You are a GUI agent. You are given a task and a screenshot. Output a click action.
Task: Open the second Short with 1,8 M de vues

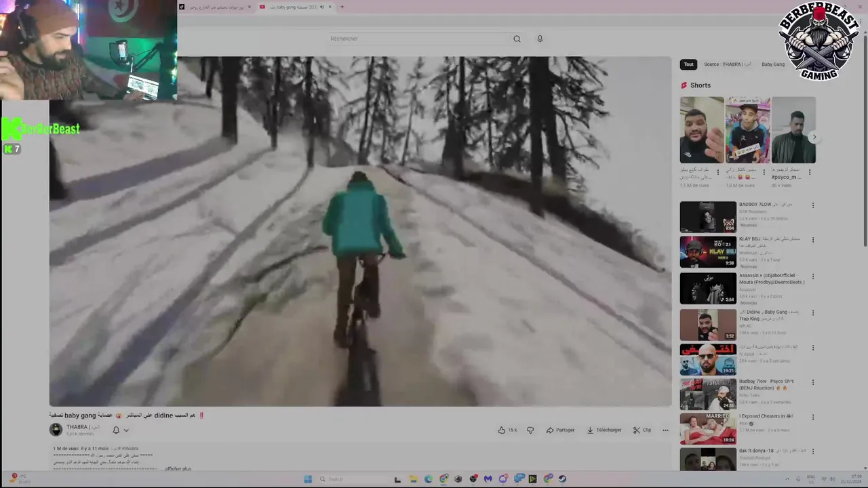(747, 129)
